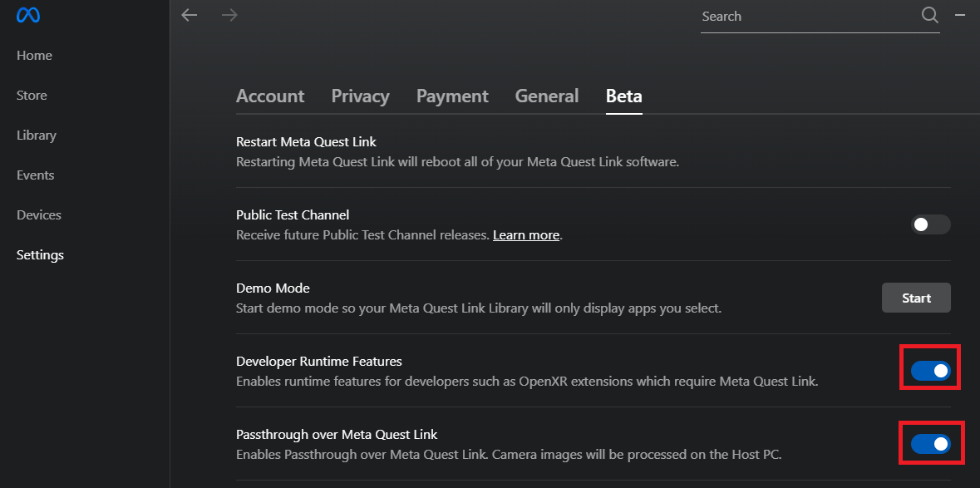This screenshot has height=488, width=980.
Task: Open Devices in the sidebar
Action: pyautogui.click(x=39, y=215)
